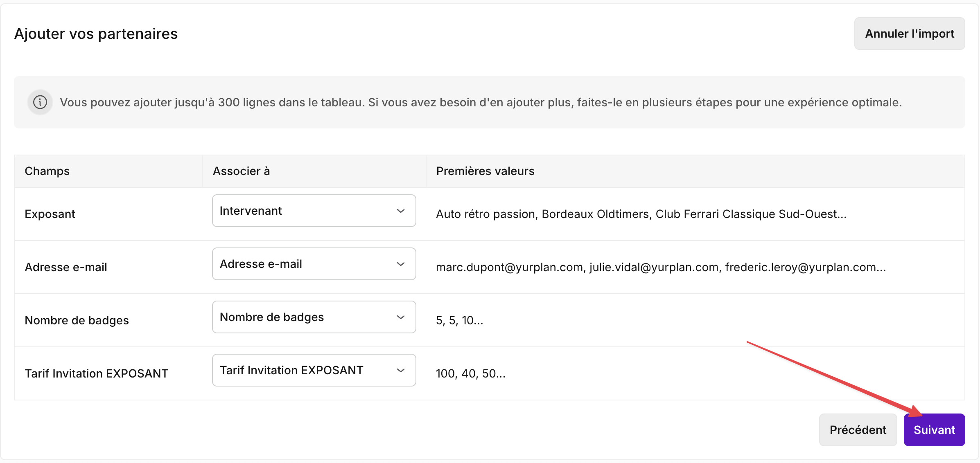Click the Champs column header
Viewport: 980px width, 463px height.
[47, 171]
